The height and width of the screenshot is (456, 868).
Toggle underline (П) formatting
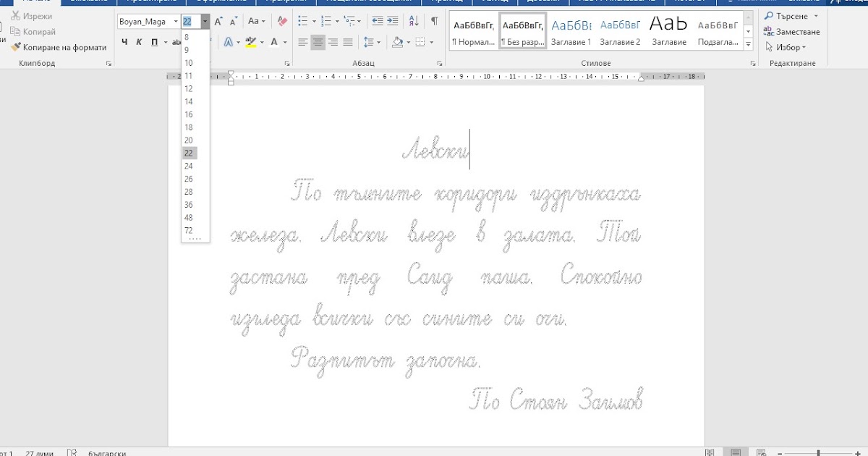pos(154,43)
